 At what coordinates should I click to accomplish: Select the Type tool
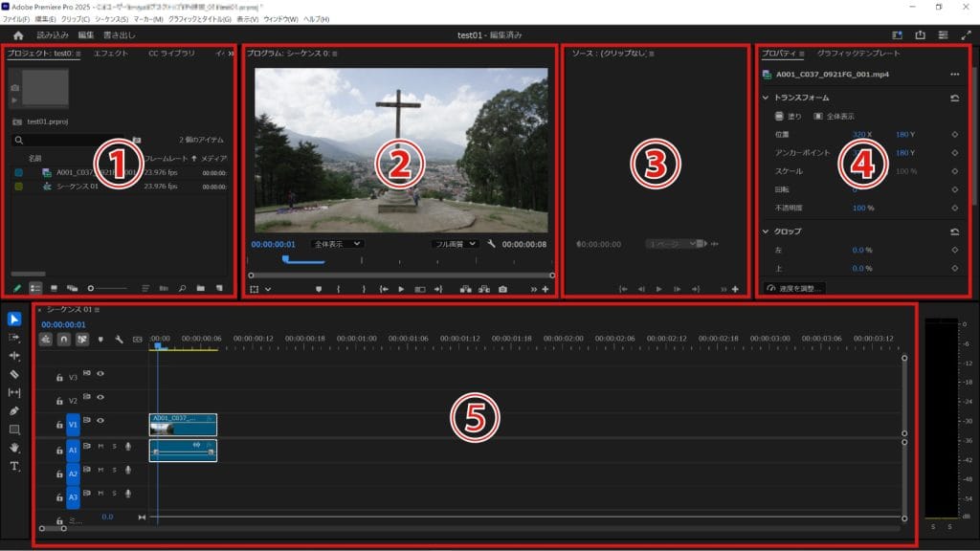pos(14,466)
